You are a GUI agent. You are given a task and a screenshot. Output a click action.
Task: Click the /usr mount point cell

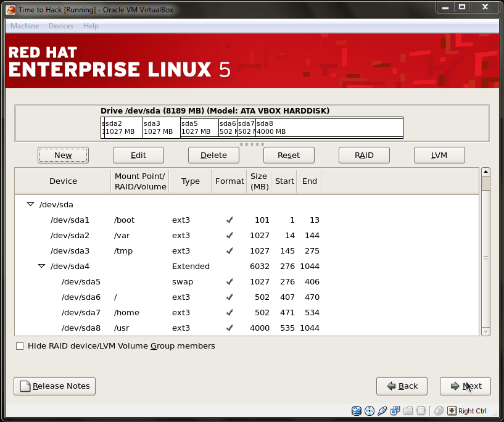[x=122, y=328]
